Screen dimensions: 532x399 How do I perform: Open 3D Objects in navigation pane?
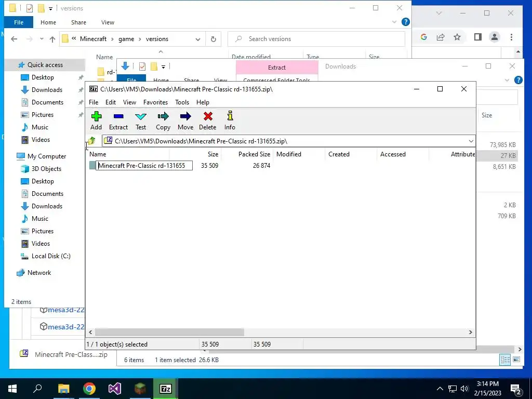point(46,169)
